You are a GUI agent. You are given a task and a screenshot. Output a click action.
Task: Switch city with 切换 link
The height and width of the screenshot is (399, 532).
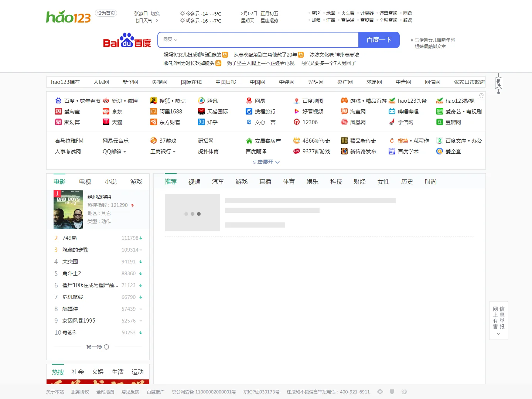[x=155, y=13]
